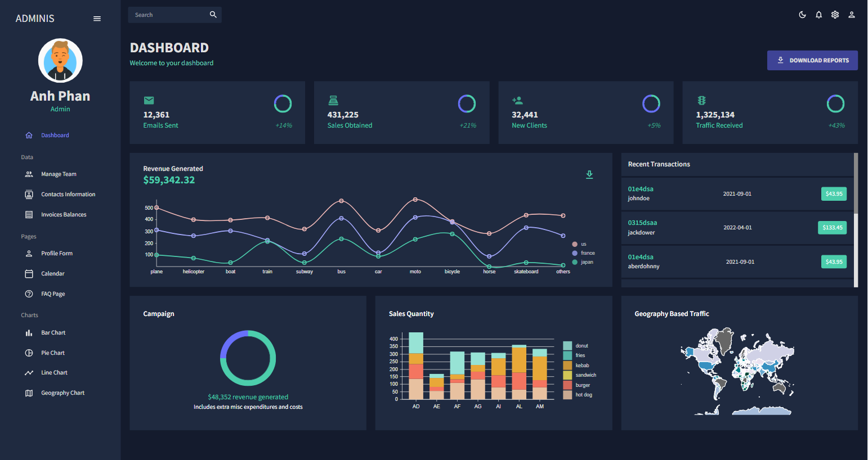Click the Emails Sent envelope icon
The width and height of the screenshot is (868, 460).
(149, 100)
